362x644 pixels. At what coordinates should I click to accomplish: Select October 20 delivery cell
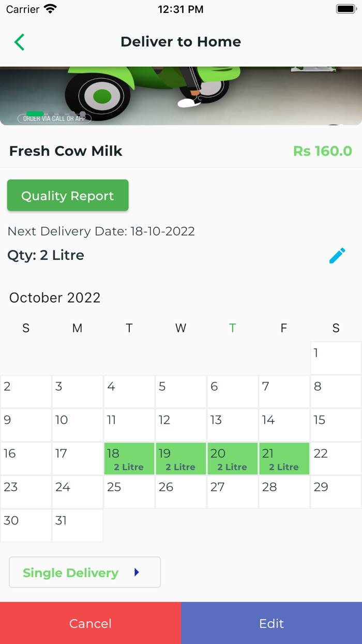[233, 459]
